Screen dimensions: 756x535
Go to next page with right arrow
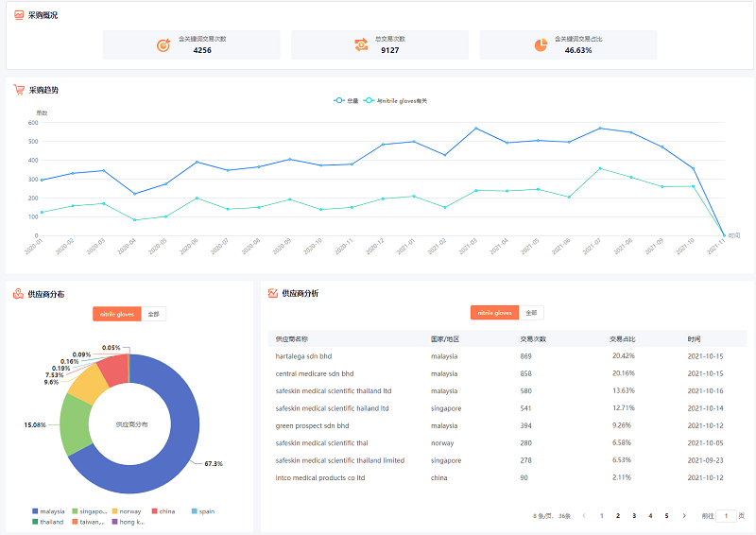[x=683, y=516]
